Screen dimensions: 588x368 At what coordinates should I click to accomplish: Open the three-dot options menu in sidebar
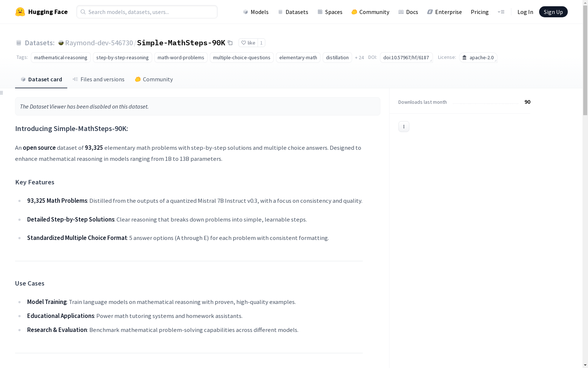coord(404,127)
